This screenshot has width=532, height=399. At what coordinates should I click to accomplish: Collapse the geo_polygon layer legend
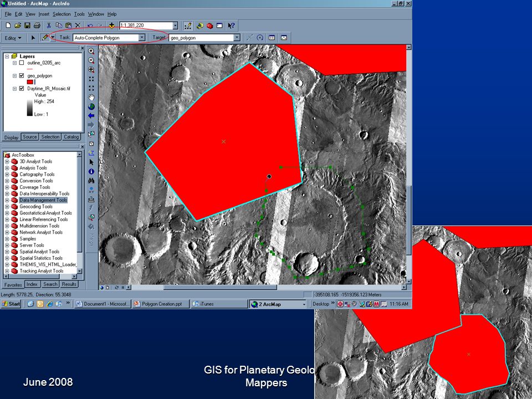pos(14,76)
